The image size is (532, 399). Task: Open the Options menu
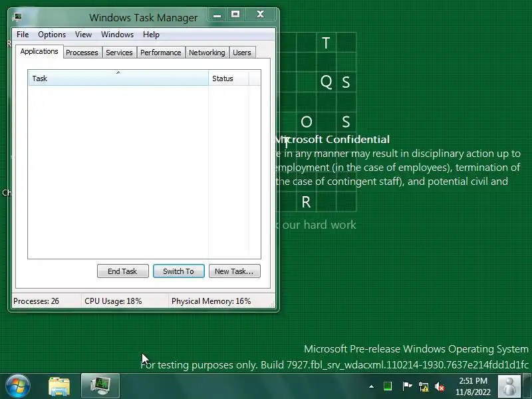tap(52, 35)
